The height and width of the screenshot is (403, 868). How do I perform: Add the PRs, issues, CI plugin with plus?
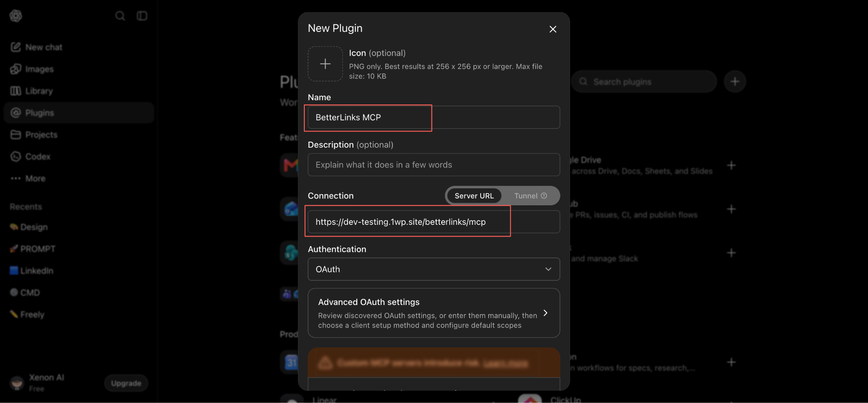click(x=732, y=209)
